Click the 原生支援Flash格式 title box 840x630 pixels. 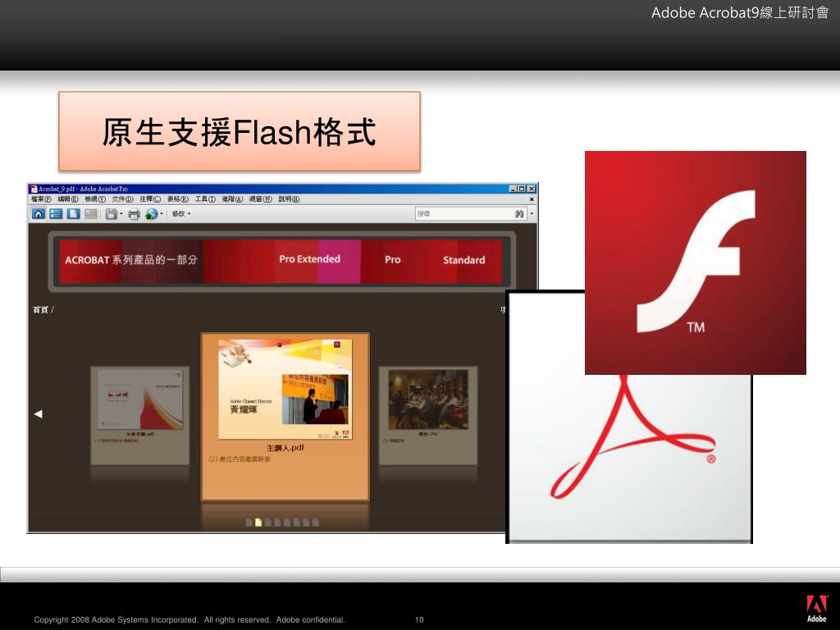240,131
